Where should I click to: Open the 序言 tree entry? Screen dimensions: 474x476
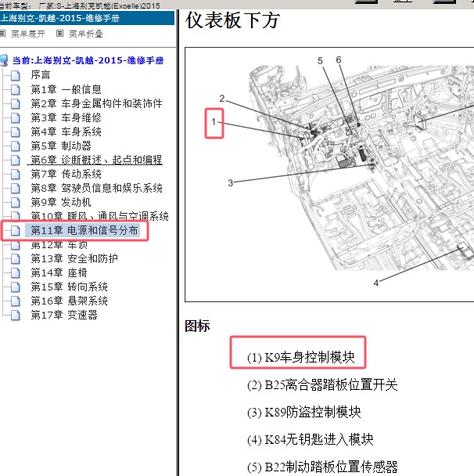pos(41,74)
